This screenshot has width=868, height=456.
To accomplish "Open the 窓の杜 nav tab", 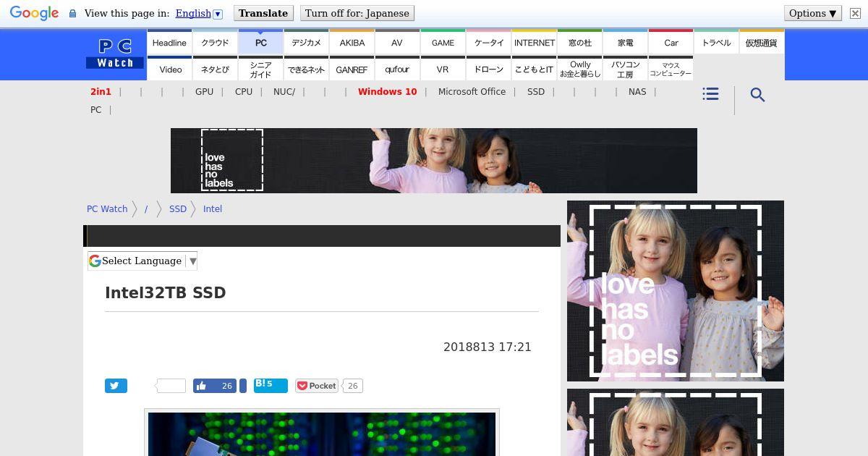I will pyautogui.click(x=580, y=42).
